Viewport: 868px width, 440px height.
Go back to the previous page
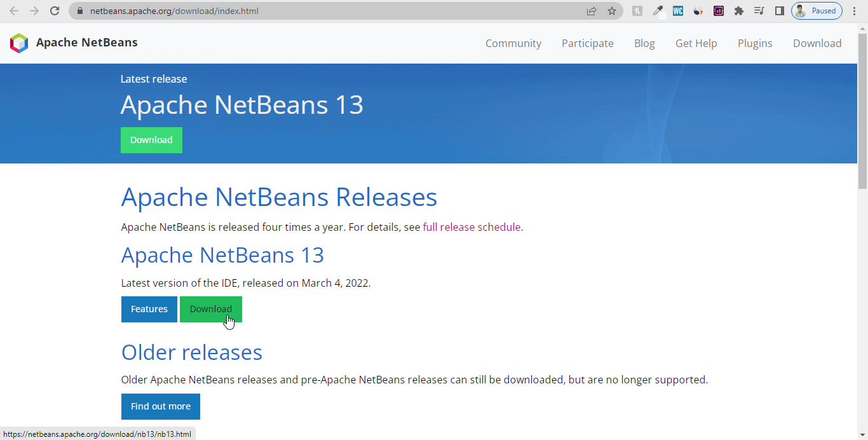[x=14, y=11]
